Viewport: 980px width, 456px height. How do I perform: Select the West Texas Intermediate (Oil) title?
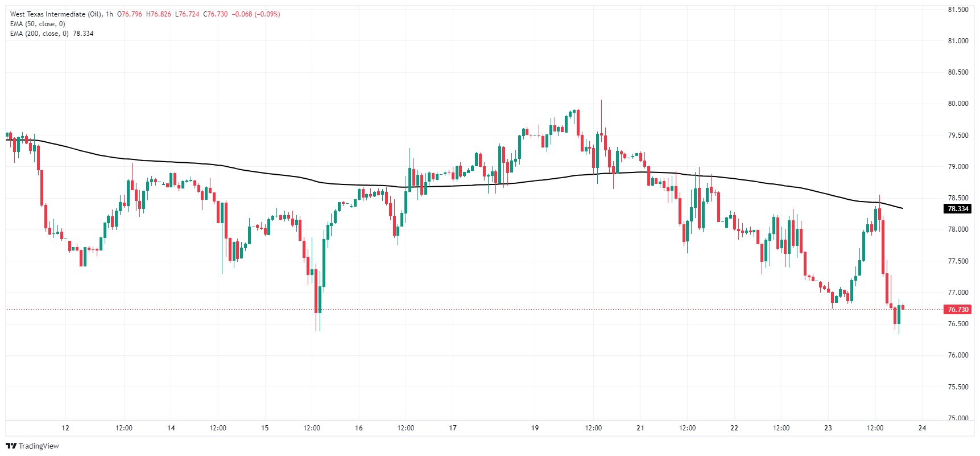pyautogui.click(x=56, y=14)
